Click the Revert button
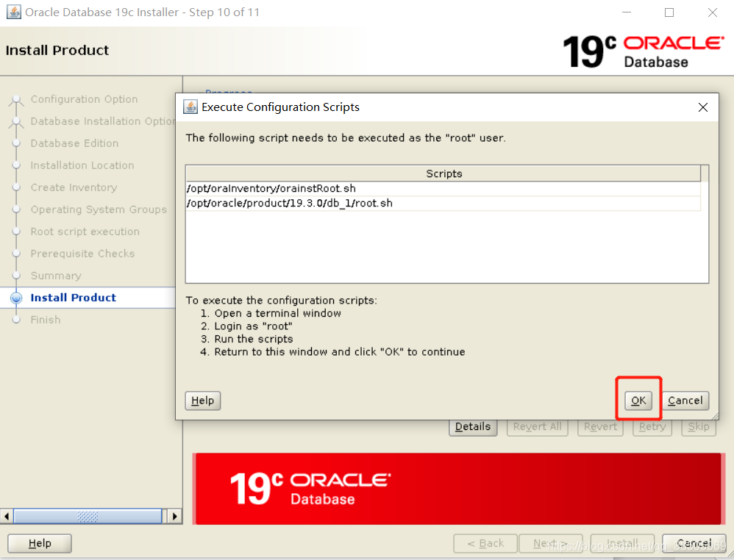The width and height of the screenshot is (734, 560). tap(600, 427)
